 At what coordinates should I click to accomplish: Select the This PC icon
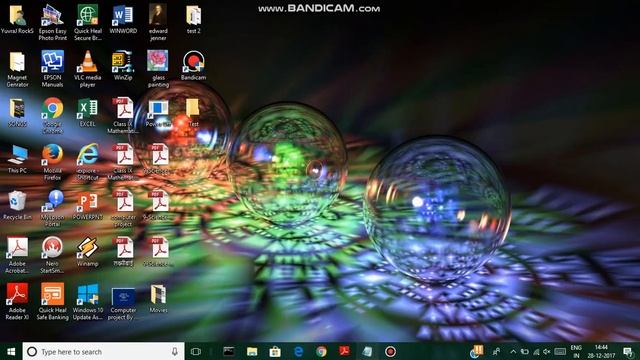tap(17, 159)
